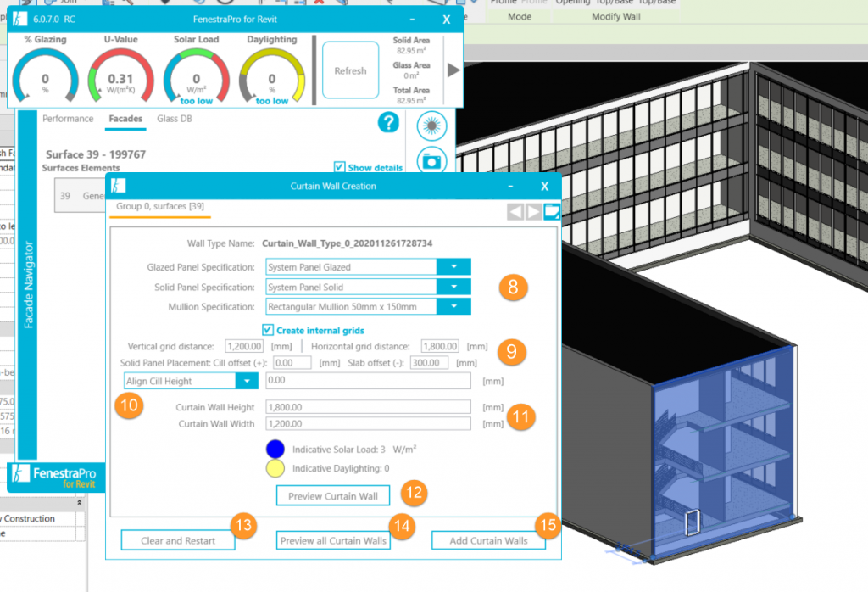Screen dimensions: 868x592
Task: Click Add Curtain Walls button
Action: point(488,540)
